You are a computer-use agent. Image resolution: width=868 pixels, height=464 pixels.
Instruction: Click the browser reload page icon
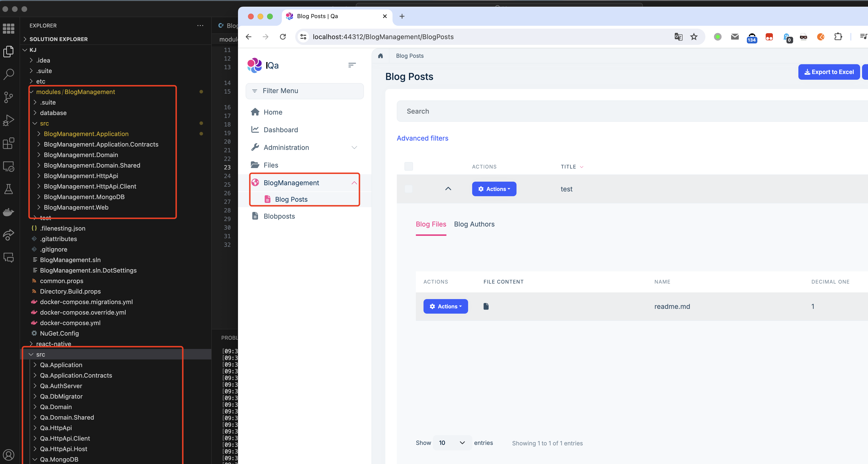(x=283, y=37)
